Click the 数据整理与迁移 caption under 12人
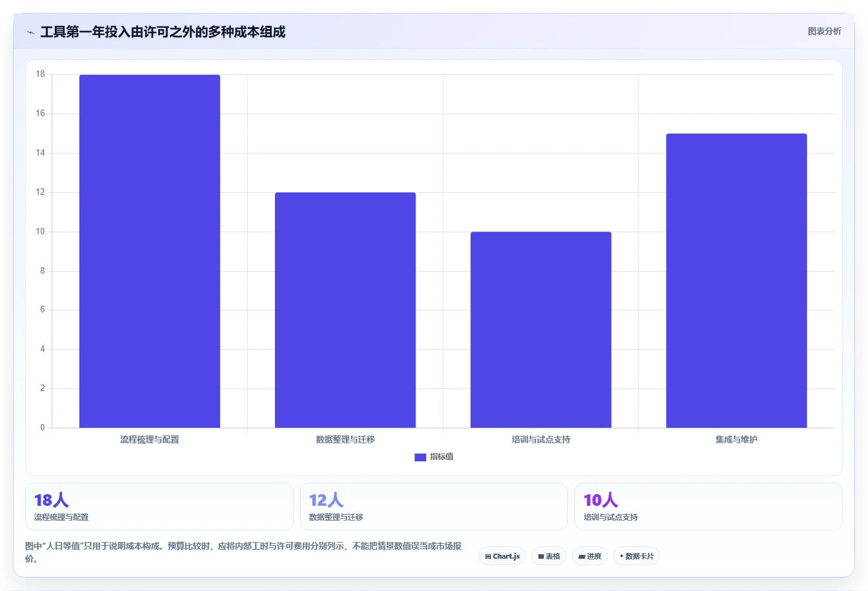The width and height of the screenshot is (868, 591). [x=336, y=517]
